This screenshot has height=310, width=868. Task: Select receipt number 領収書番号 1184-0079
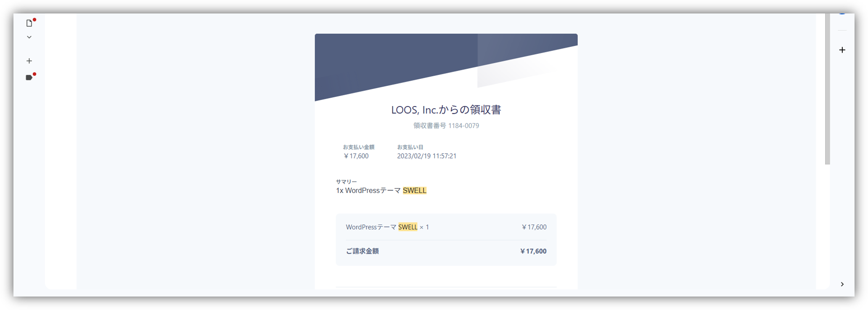pos(446,126)
